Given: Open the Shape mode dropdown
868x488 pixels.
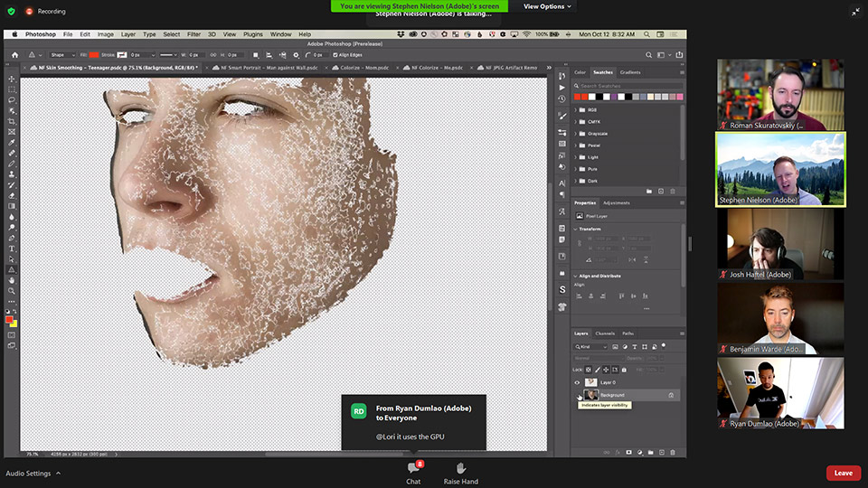Looking at the screenshot, I should 62,55.
